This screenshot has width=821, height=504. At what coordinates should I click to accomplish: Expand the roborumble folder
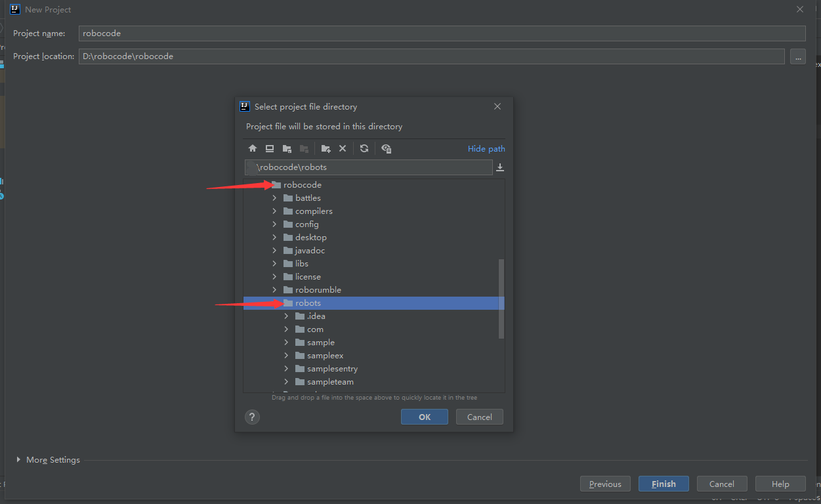click(x=274, y=290)
